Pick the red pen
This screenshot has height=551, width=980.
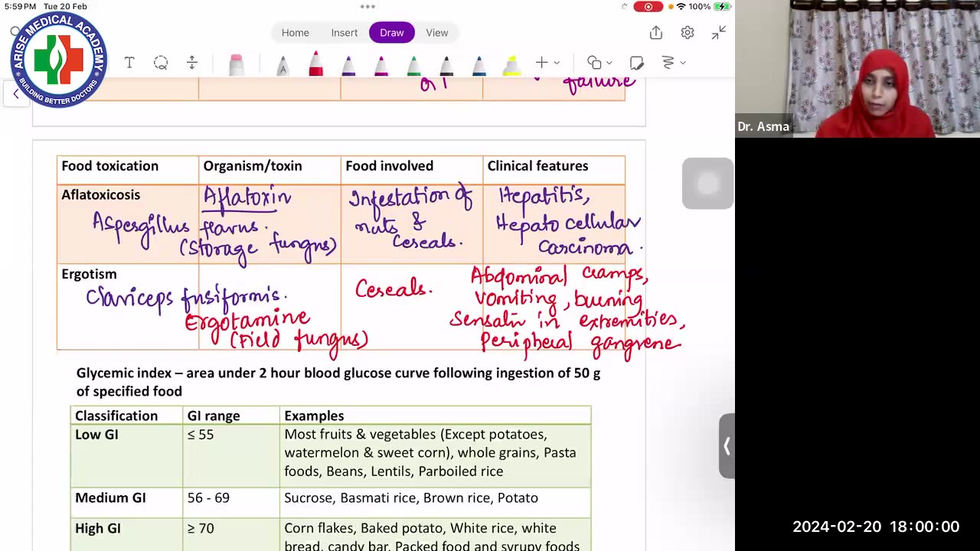315,64
